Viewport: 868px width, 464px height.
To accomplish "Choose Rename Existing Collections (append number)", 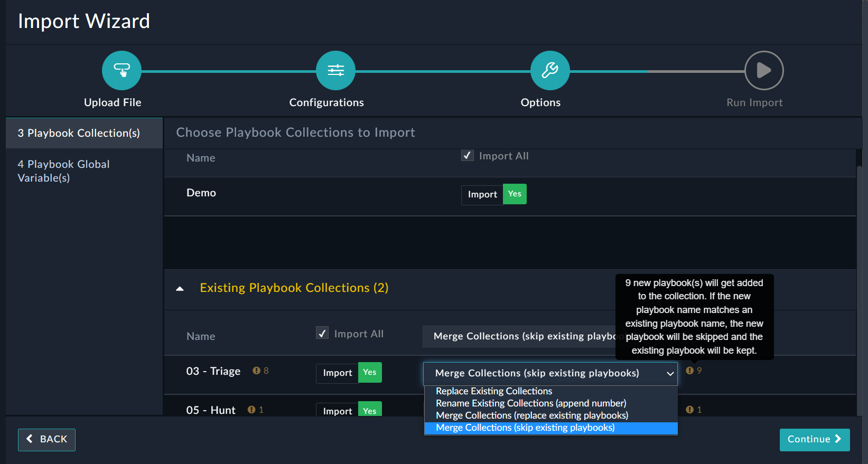I will click(531, 403).
